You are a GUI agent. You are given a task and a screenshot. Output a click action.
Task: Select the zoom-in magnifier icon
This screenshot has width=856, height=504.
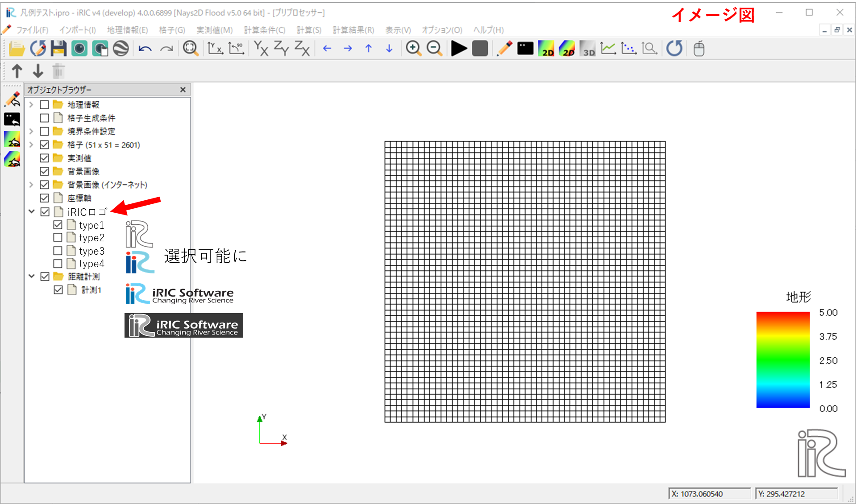coord(413,48)
